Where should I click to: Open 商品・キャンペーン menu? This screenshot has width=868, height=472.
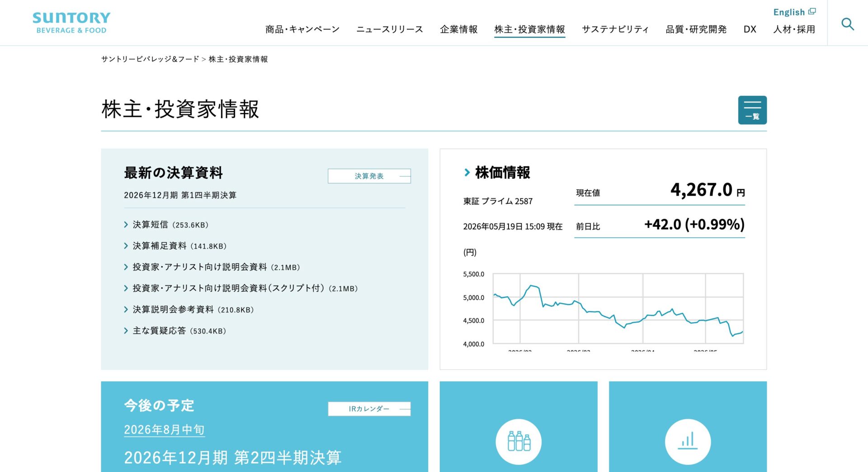click(302, 29)
